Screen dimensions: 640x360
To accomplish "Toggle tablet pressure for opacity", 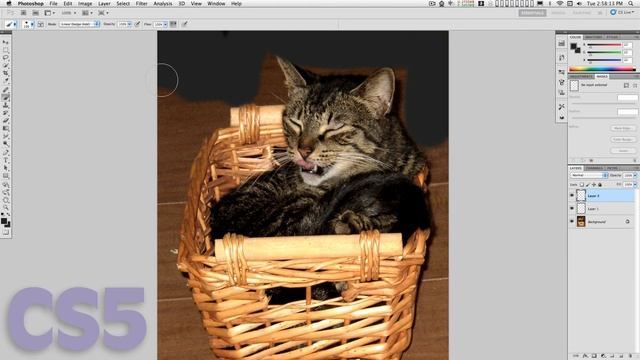I will click(138, 24).
